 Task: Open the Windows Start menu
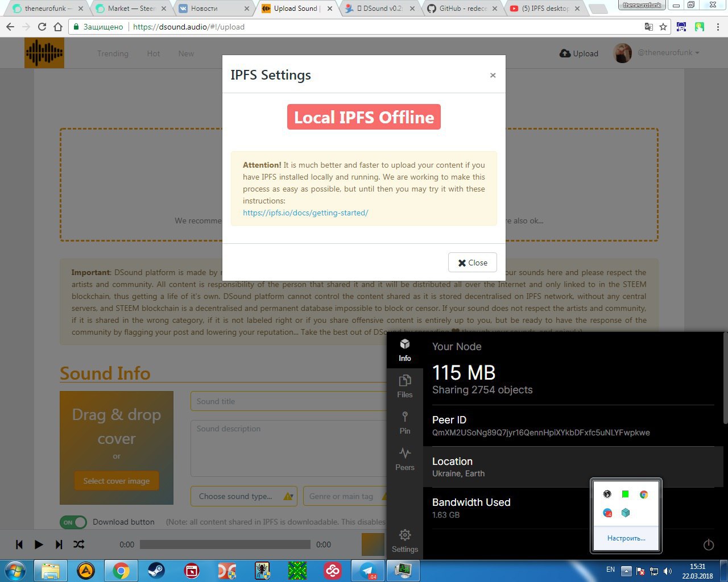click(16, 571)
